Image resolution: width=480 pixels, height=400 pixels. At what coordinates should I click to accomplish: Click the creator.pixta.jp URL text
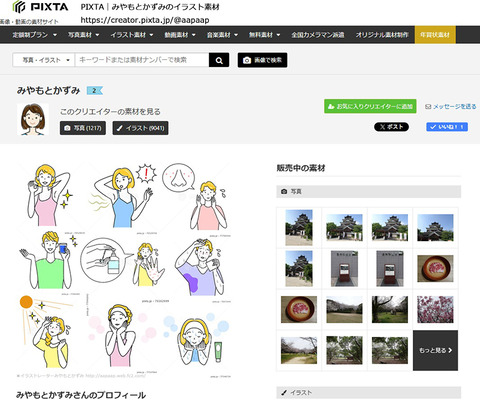point(145,20)
